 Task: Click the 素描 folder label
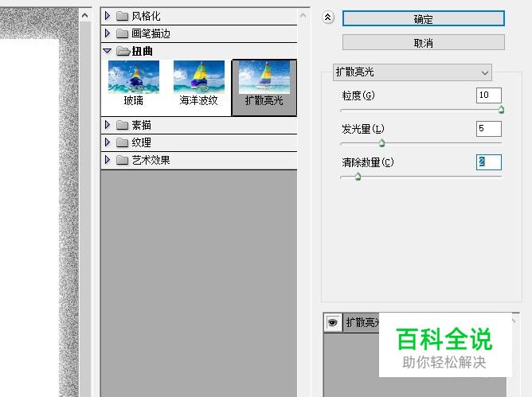pos(141,125)
